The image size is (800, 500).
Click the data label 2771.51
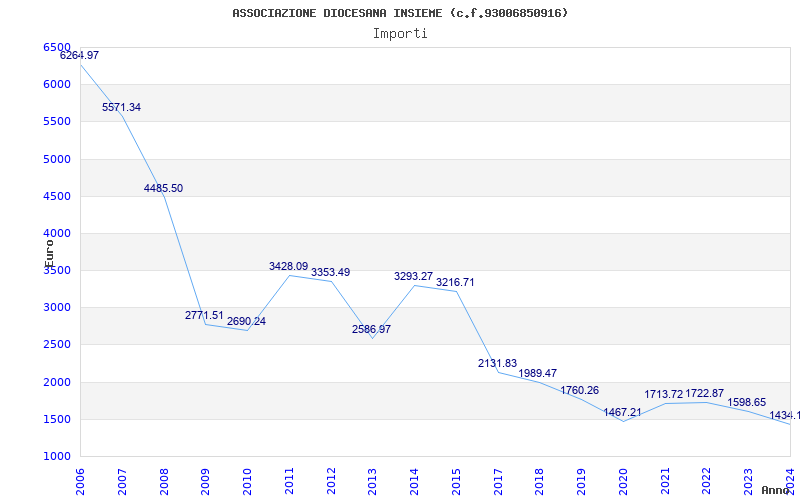pos(204,315)
